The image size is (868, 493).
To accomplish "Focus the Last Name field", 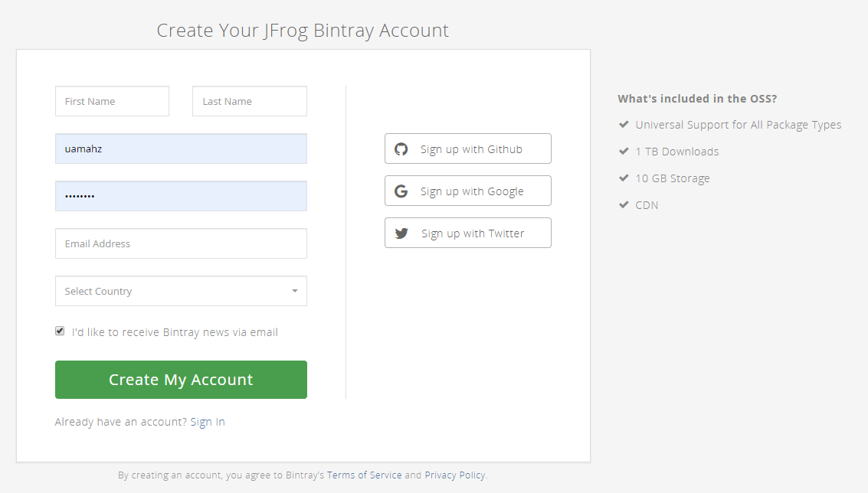I will click(249, 101).
